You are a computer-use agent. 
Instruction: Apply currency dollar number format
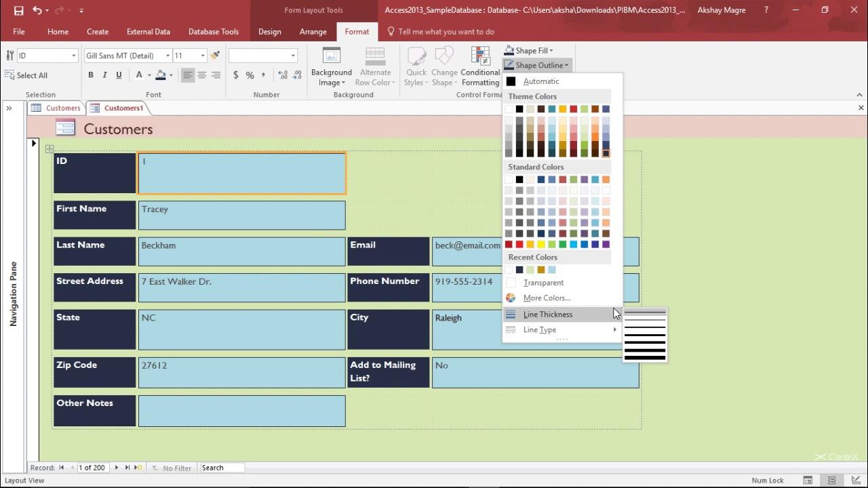pos(235,75)
